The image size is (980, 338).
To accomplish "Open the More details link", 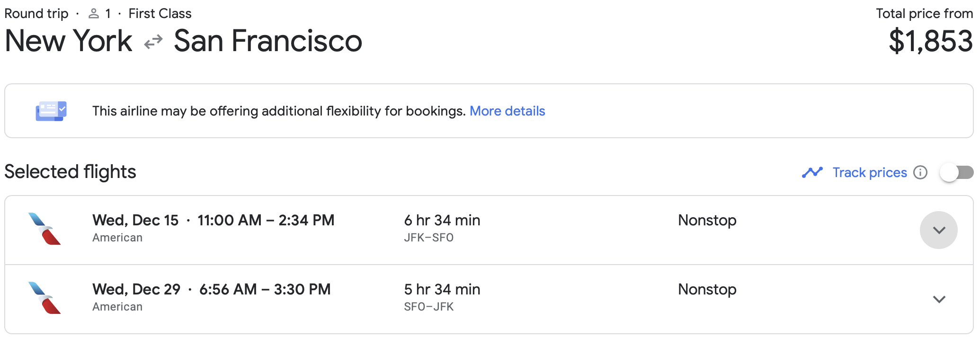I will pyautogui.click(x=507, y=111).
